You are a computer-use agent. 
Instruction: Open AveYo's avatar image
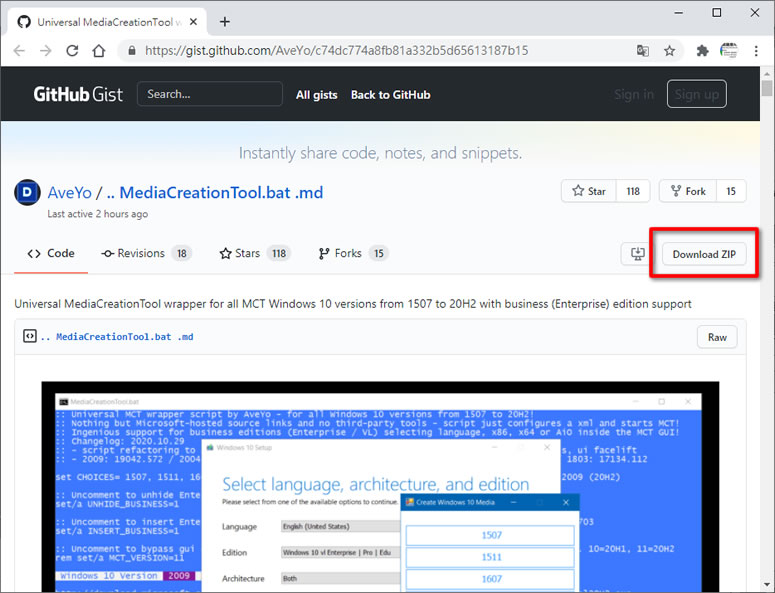coord(27,192)
